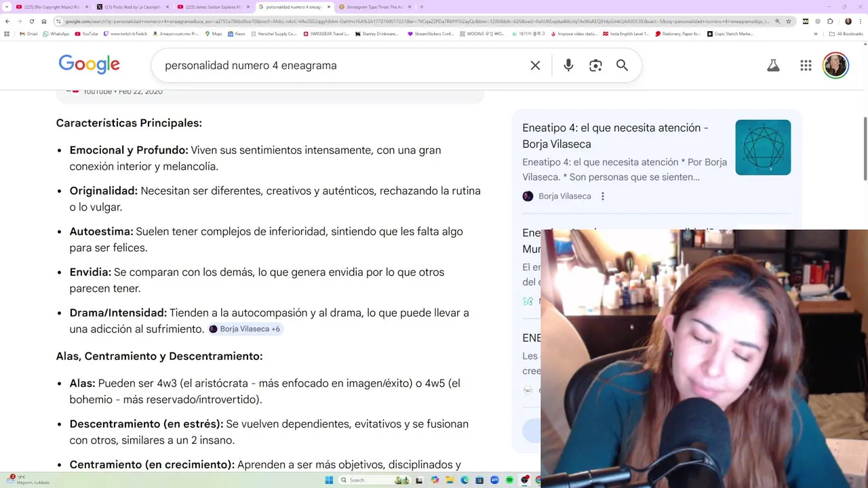Screen dimensions: 868x488
Task: Open Chrome profile avatar in the toolbar
Action: [x=848, y=21]
